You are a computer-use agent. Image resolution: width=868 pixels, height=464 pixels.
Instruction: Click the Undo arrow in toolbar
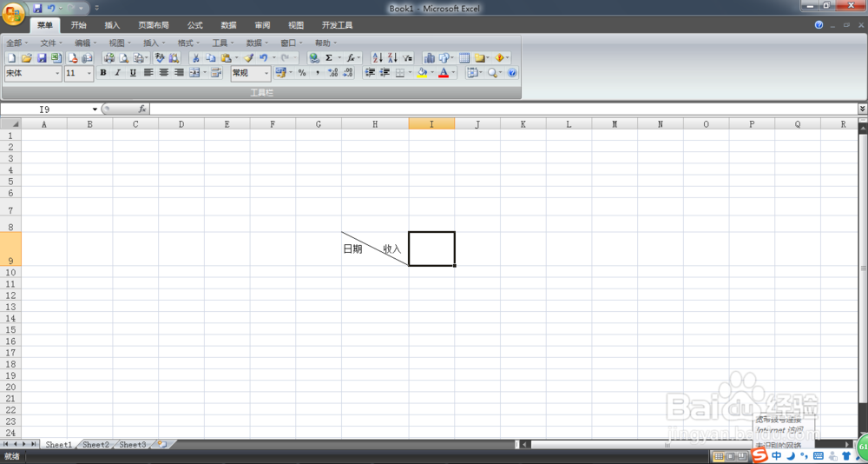click(264, 57)
